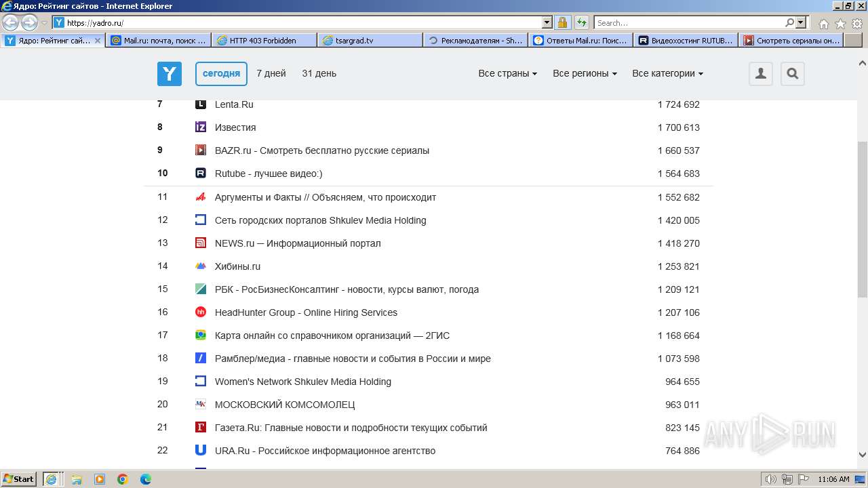Click the Аргументы и Факты icon
This screenshot has height=488, width=868.
point(201,197)
